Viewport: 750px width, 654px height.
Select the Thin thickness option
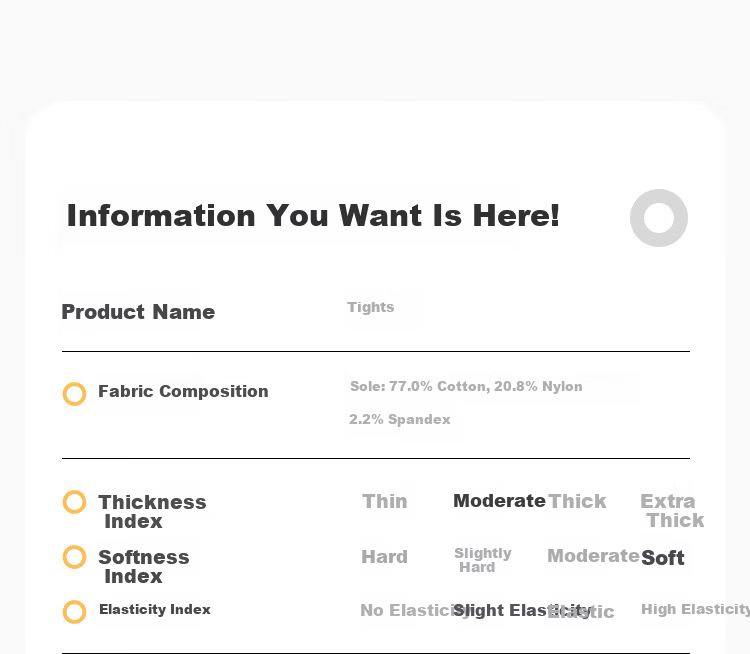coord(385,501)
